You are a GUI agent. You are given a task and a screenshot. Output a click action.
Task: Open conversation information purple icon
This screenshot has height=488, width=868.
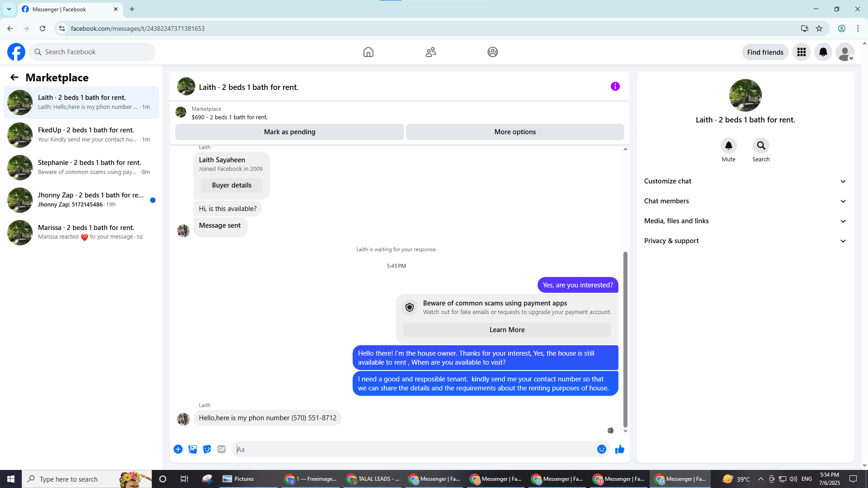(x=615, y=86)
